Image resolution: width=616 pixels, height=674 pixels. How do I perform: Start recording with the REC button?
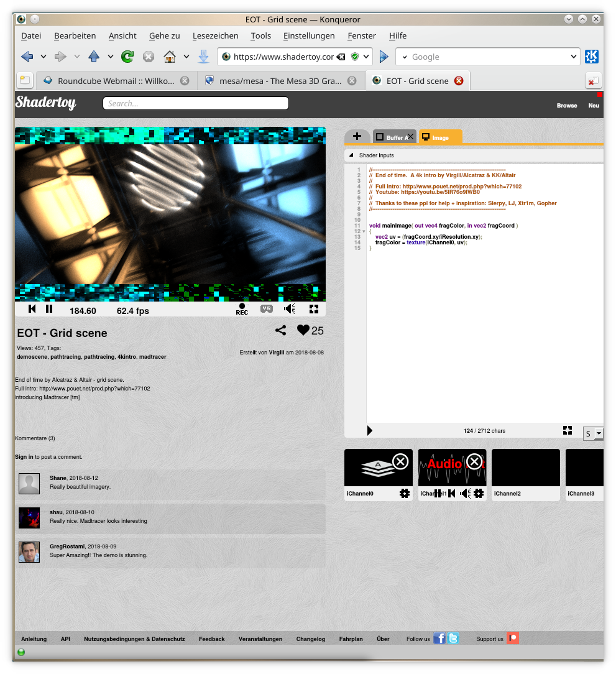tap(242, 308)
